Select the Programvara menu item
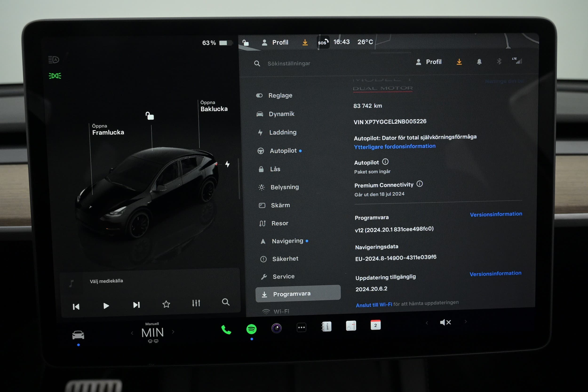This screenshot has width=588, height=392. [x=298, y=293]
